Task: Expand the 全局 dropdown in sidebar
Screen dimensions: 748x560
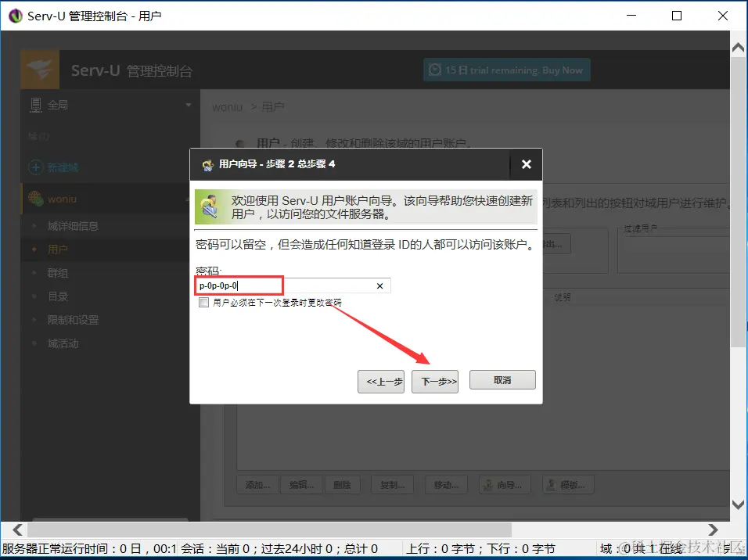Action: (x=189, y=105)
